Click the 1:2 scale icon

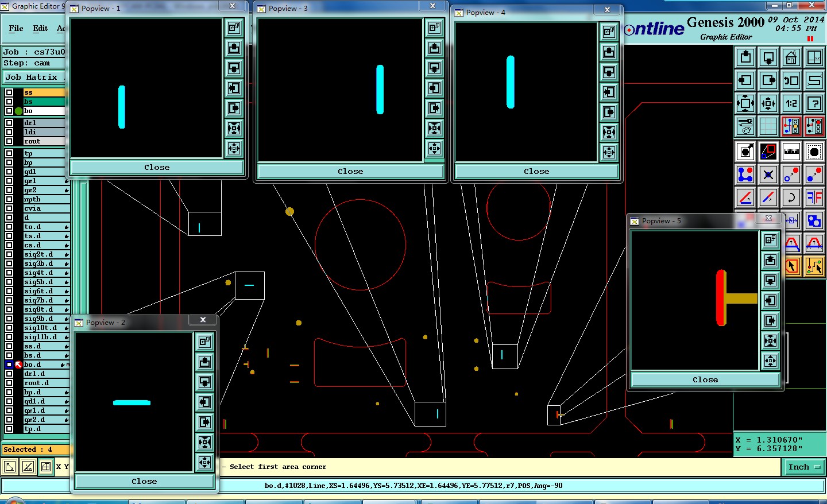click(791, 103)
